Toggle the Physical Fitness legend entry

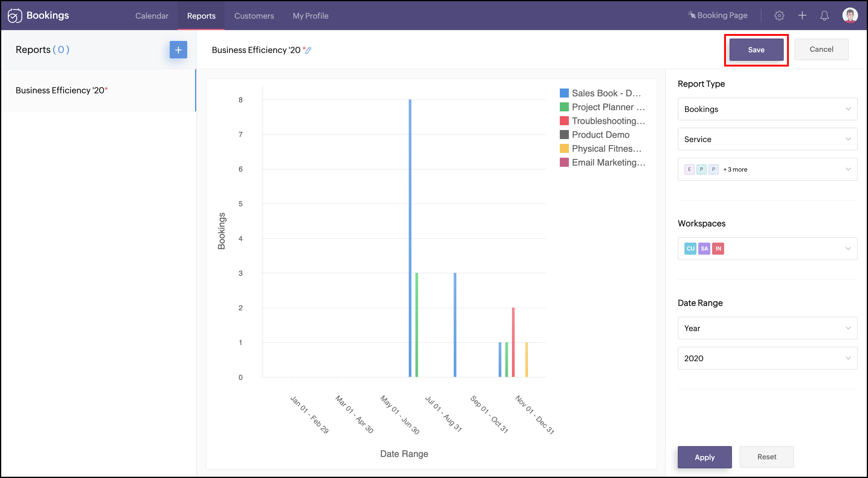606,149
